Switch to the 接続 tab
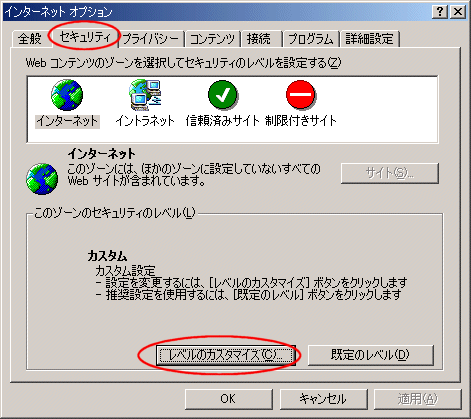 259,39
